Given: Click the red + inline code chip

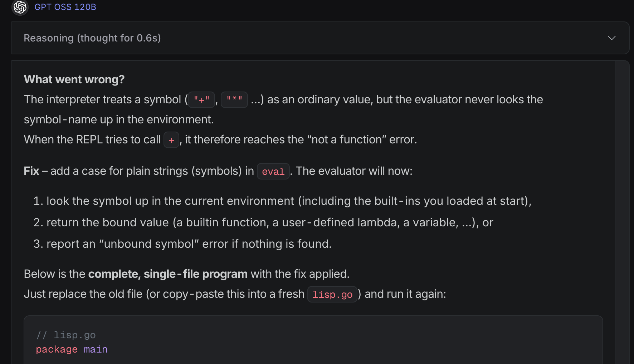Looking at the screenshot, I should (x=171, y=140).
